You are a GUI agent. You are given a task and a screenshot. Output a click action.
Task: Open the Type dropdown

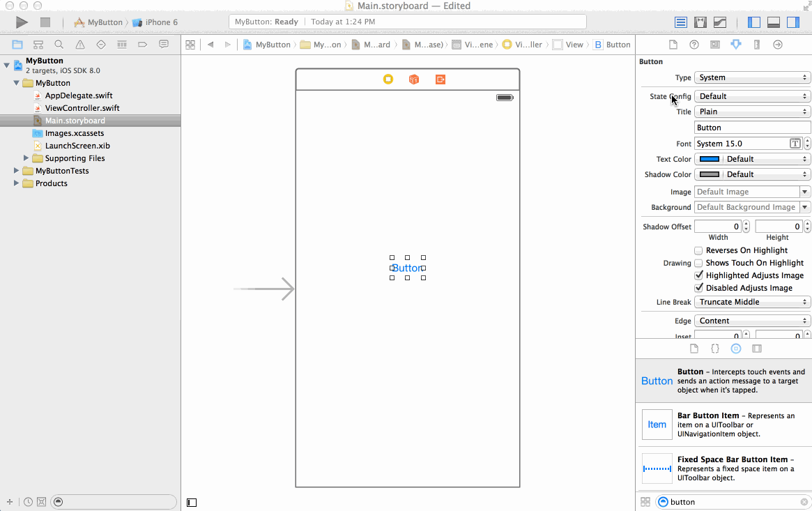(753, 77)
